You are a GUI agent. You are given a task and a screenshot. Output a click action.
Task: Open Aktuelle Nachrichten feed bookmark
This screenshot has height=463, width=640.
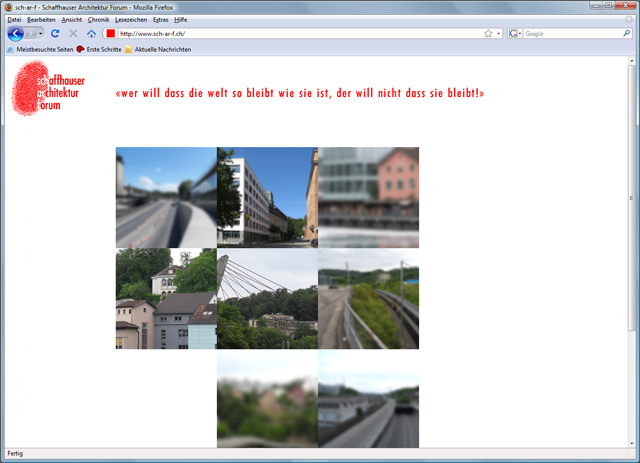coord(157,49)
